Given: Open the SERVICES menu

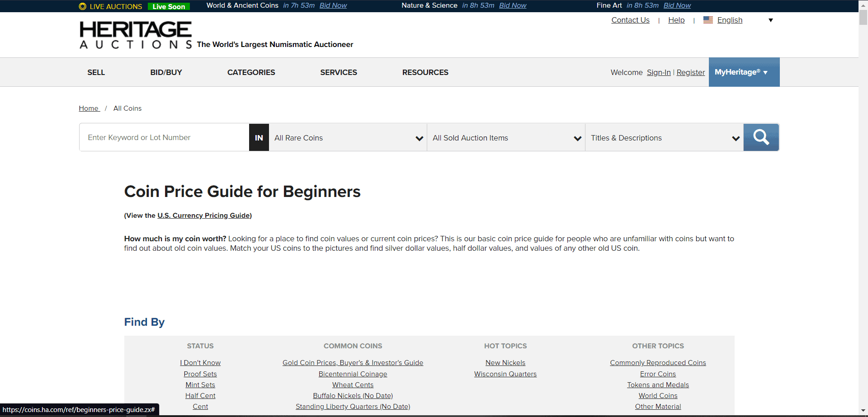Looking at the screenshot, I should coord(338,72).
